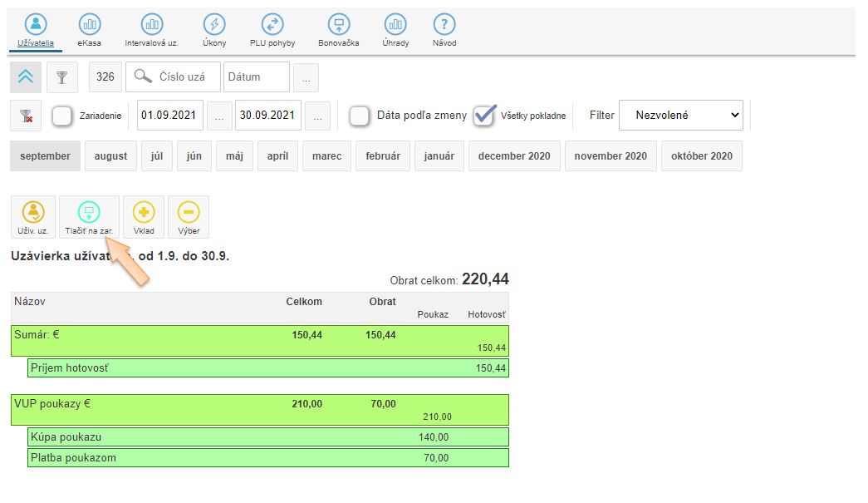The height and width of the screenshot is (503, 868).
Task: Open the eKasa section icon
Action: click(89, 26)
